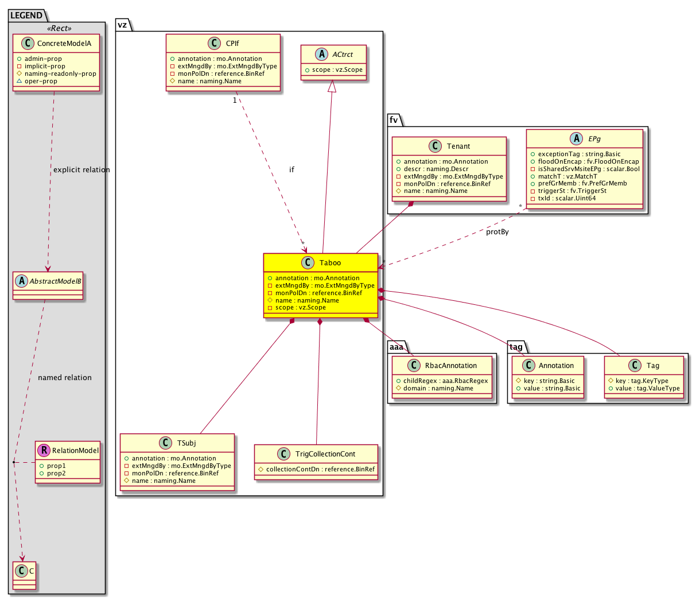Click the 'explicit relation' label in legend
The height and width of the screenshot is (600, 700).
[x=81, y=170]
